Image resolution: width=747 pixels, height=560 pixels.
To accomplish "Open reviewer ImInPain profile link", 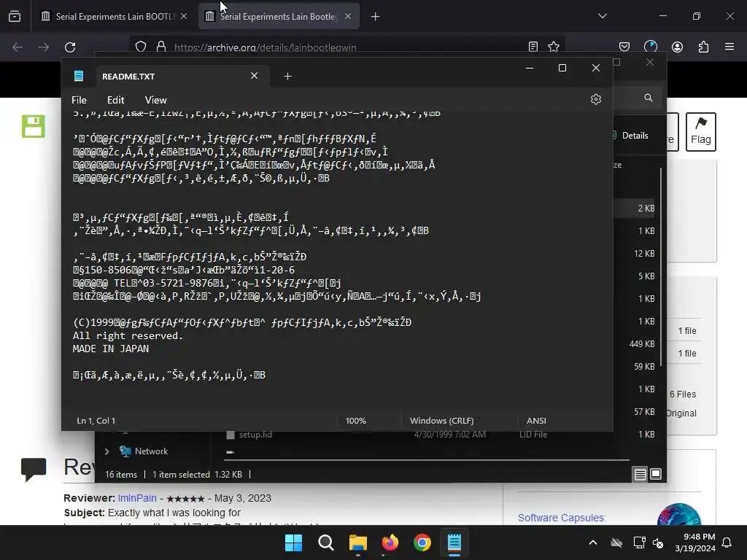I will (137, 498).
